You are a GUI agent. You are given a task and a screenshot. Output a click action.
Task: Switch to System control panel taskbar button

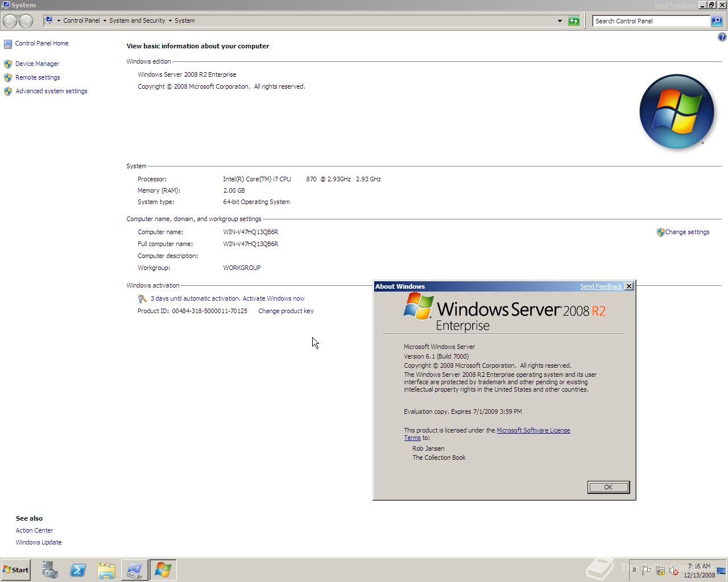pos(134,570)
